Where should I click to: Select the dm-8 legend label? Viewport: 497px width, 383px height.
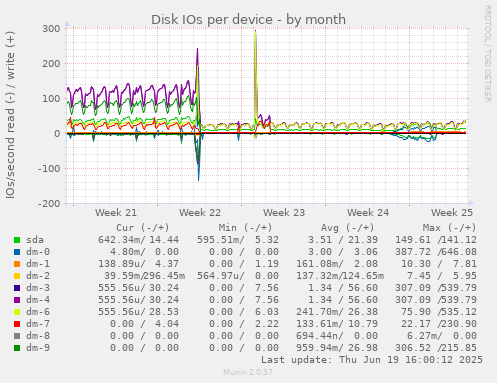pyautogui.click(x=38, y=336)
